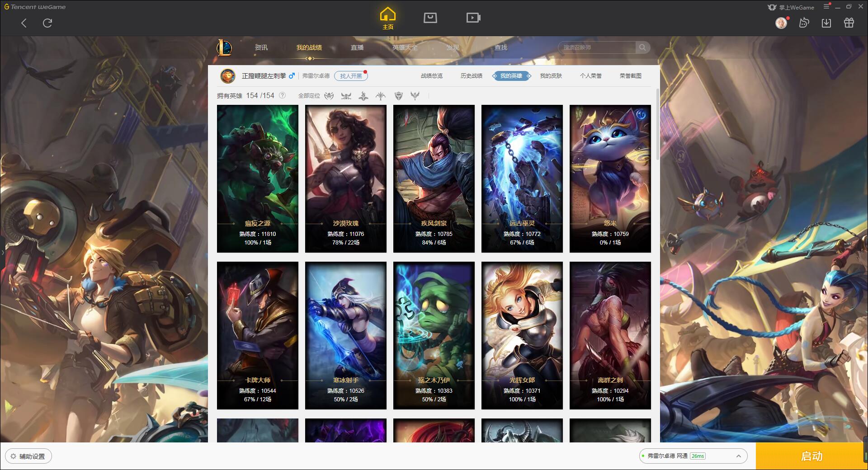This screenshot has width=868, height=470.
Task: Open the 光辉女郎 champion card
Action: click(x=522, y=335)
